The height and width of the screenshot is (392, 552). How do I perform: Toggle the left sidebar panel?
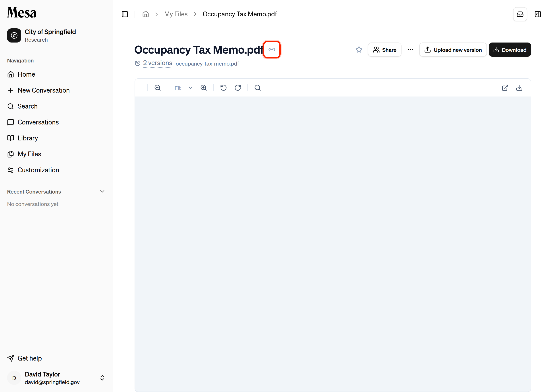tap(125, 14)
